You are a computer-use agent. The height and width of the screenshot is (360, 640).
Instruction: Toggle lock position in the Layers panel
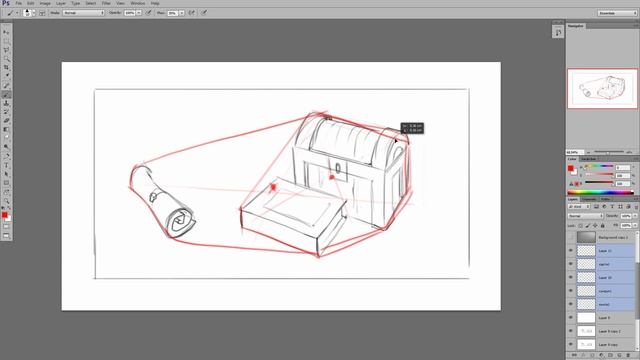pyautogui.click(x=595, y=225)
